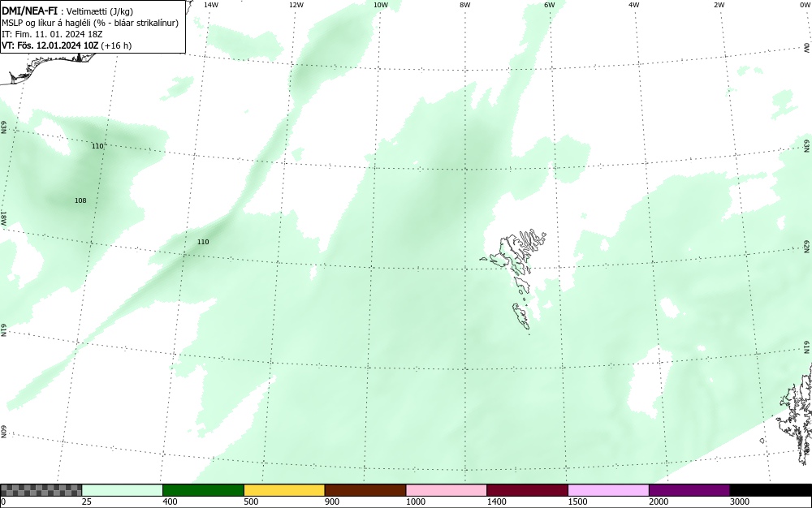This screenshot has width=812, height=508.
Task: Click the legend value 3000
Action: tap(740, 502)
